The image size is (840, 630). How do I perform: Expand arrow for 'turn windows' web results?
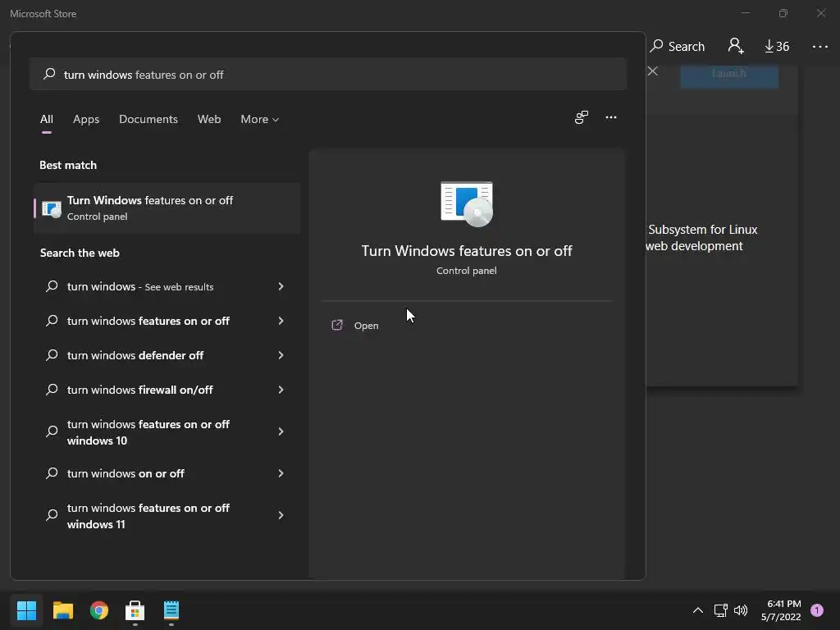click(x=281, y=286)
